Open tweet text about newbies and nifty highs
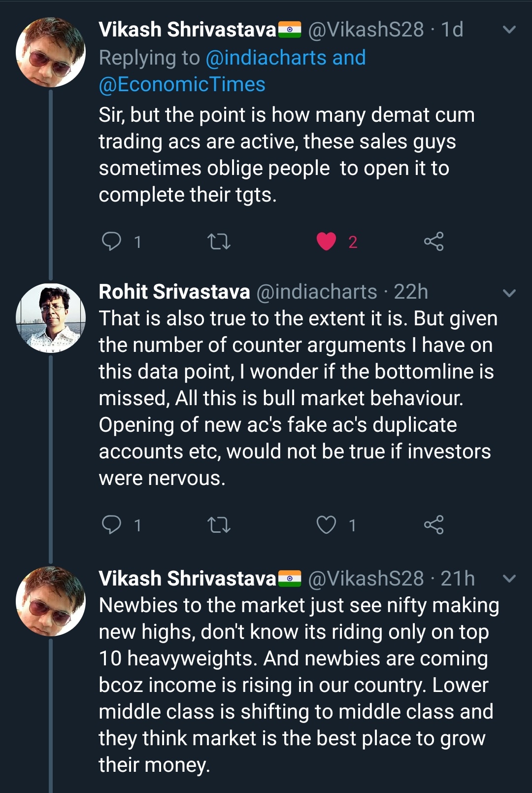This screenshot has height=793, width=532. [296, 685]
